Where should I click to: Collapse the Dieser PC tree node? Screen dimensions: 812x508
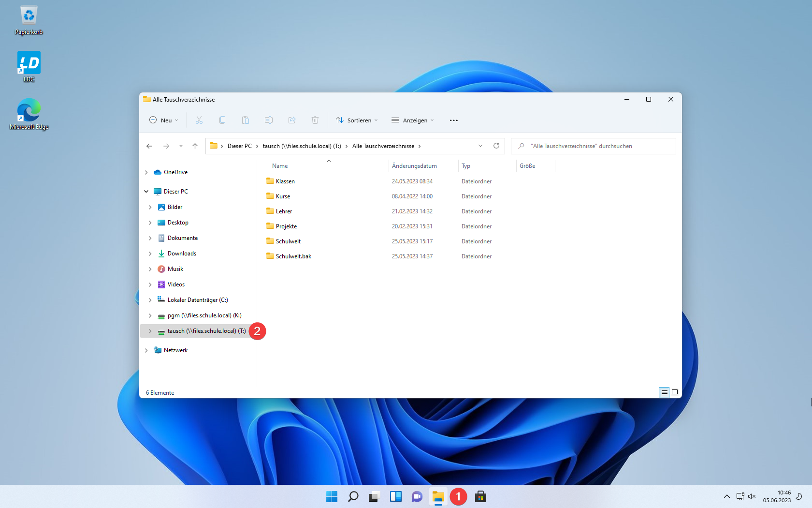[x=146, y=192]
